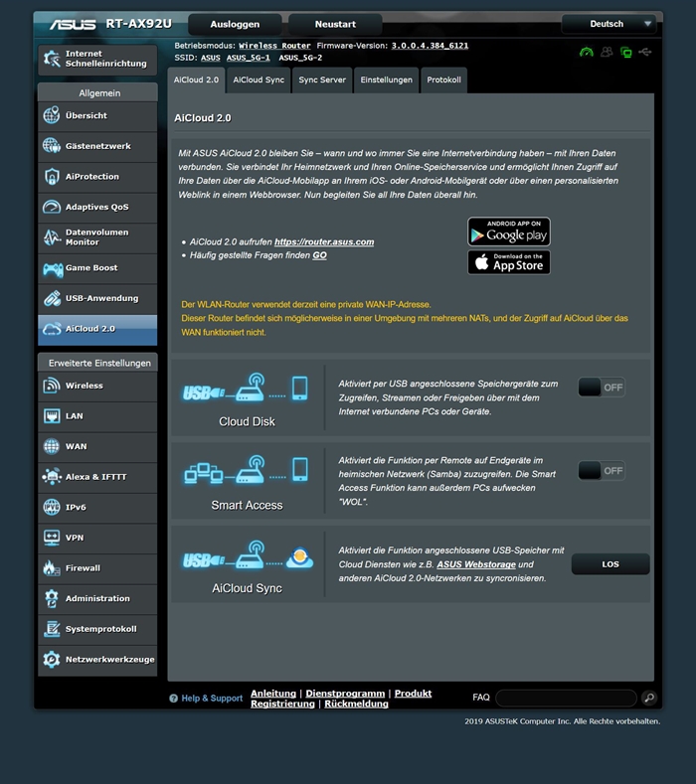Switch to the AiCloud Sync tab

[x=259, y=80]
